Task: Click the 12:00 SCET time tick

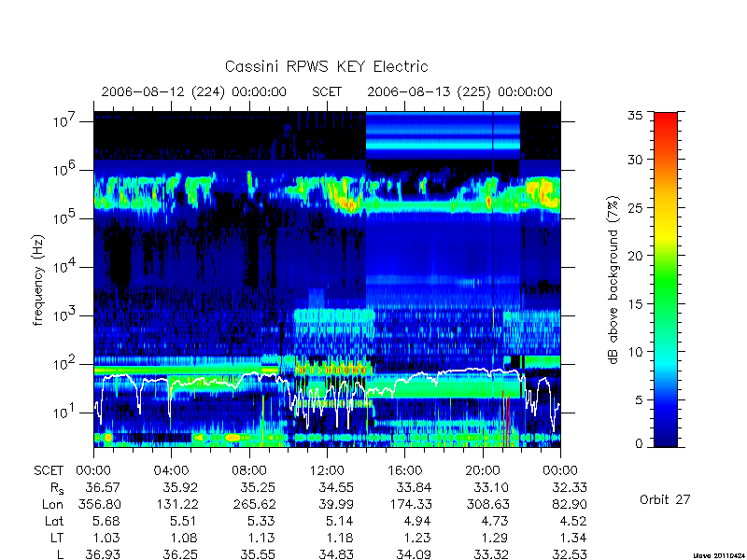Action: pos(327,470)
